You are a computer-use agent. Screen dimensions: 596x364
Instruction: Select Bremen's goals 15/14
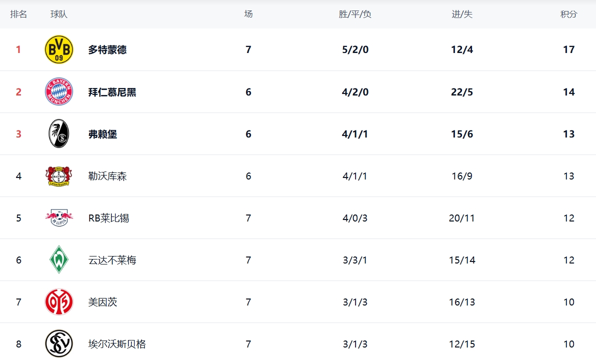(462, 260)
